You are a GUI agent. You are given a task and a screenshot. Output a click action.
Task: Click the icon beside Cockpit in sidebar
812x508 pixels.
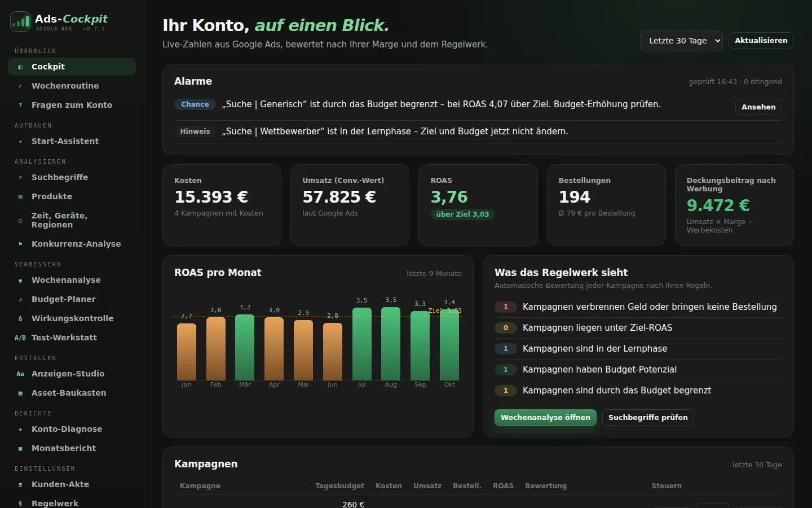pyautogui.click(x=20, y=67)
